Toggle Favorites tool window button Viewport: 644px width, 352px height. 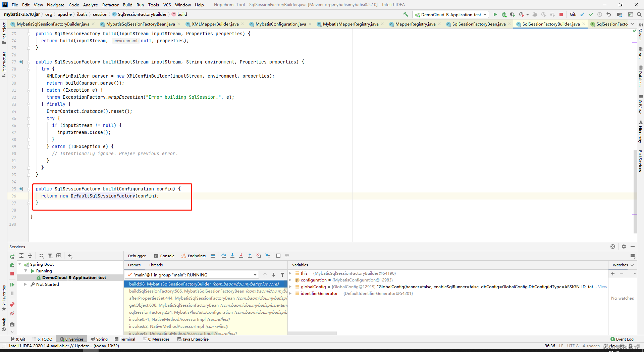pos(4,298)
